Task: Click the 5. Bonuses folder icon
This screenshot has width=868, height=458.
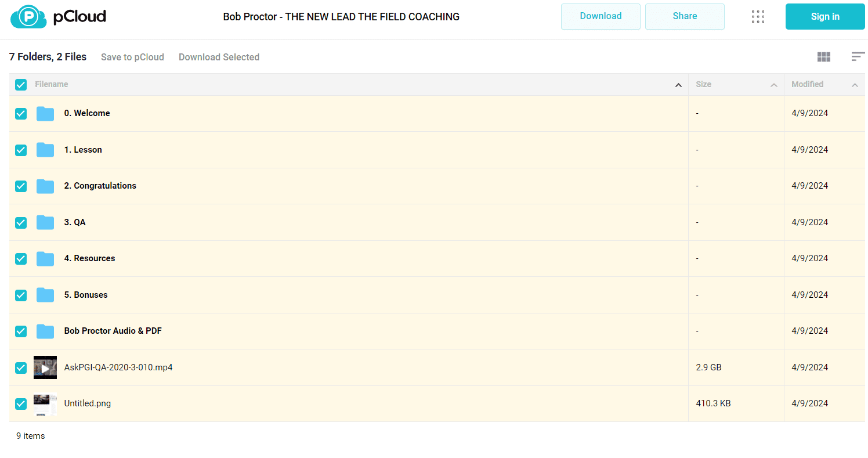Action: [45, 295]
